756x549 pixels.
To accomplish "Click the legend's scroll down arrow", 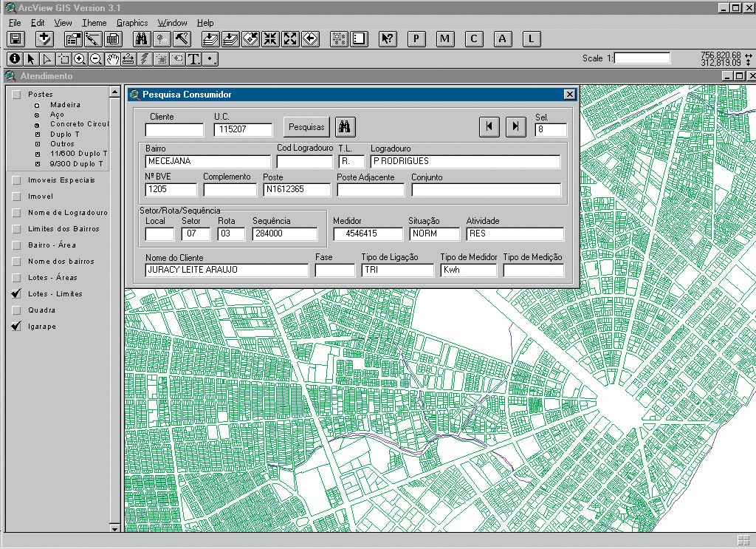I will [114, 528].
